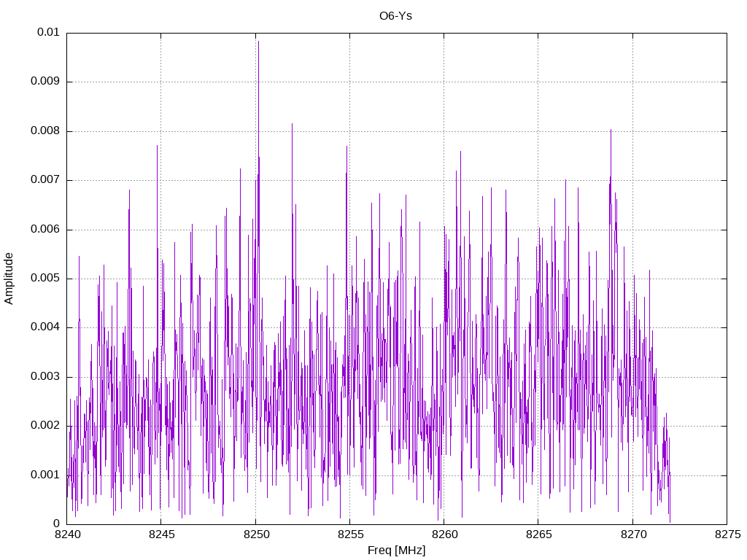
Task: Click the 8270 x-axis tick label
Action: pos(633,534)
